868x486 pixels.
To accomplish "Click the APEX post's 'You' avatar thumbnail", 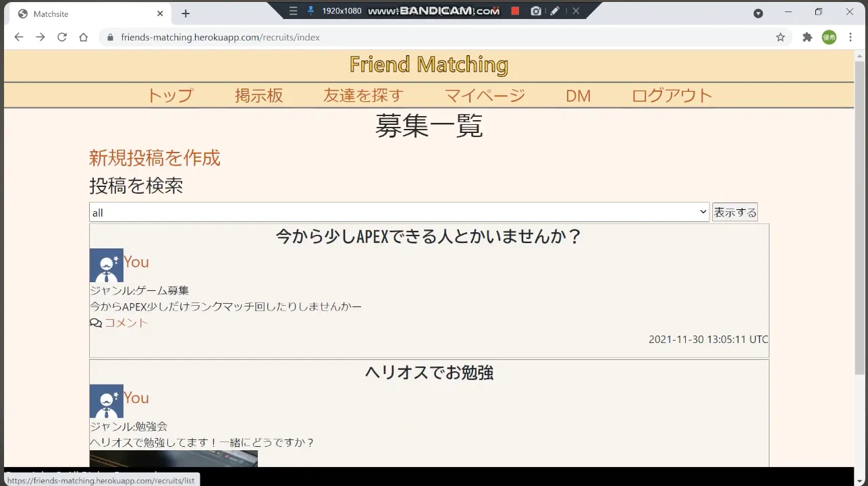I will 106,265.
